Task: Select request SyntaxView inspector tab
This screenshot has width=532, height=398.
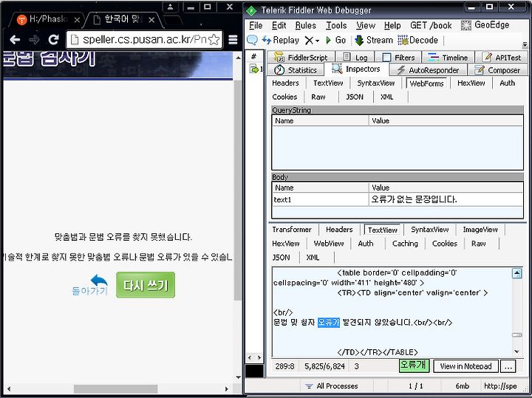Action: point(376,83)
